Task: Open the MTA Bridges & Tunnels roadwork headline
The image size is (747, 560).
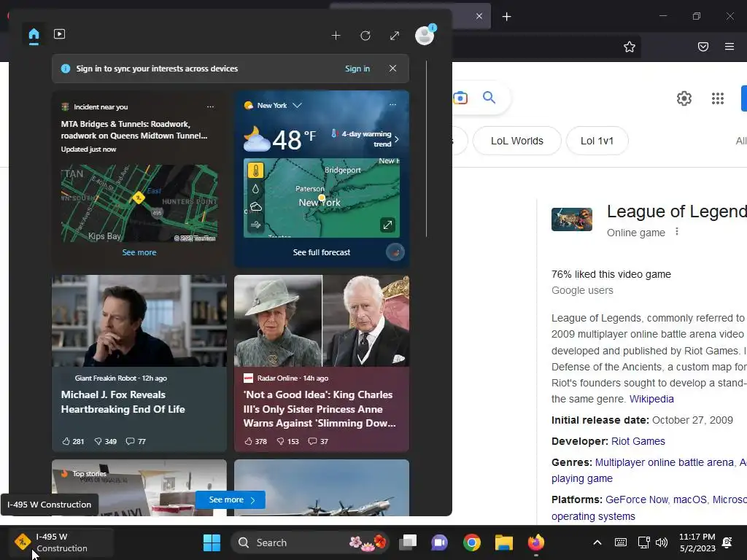Action: pyautogui.click(x=134, y=130)
